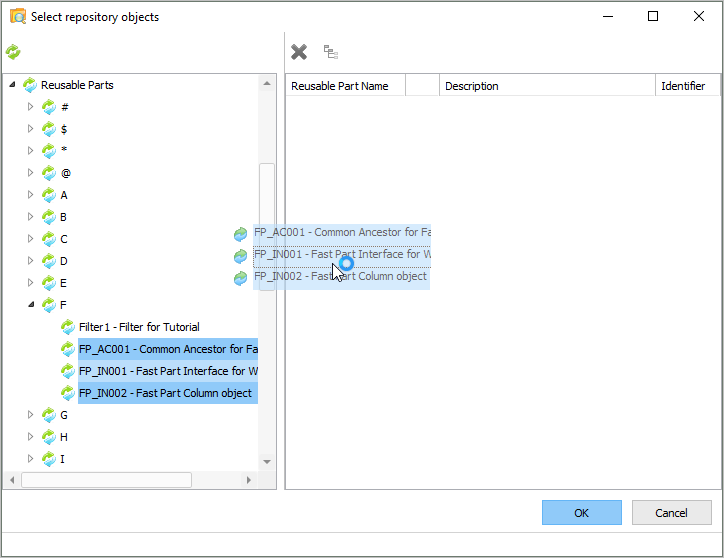Collapse the F folder node
The width and height of the screenshot is (724, 558).
[30, 305]
